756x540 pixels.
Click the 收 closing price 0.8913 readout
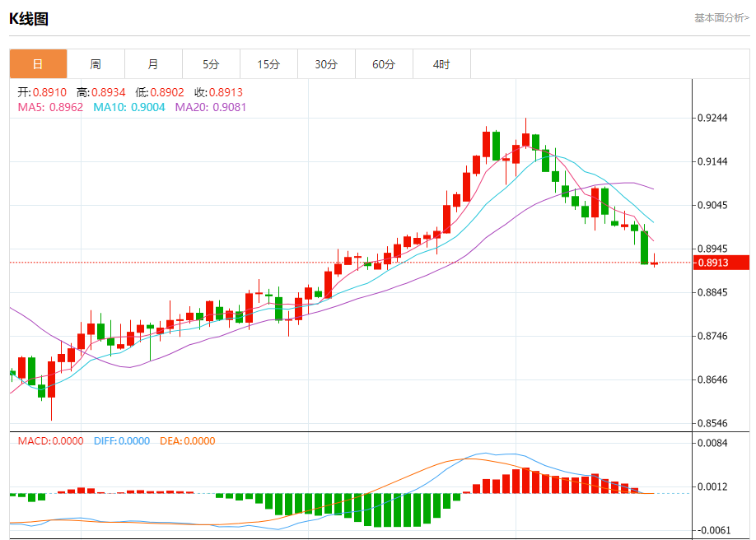pos(218,92)
